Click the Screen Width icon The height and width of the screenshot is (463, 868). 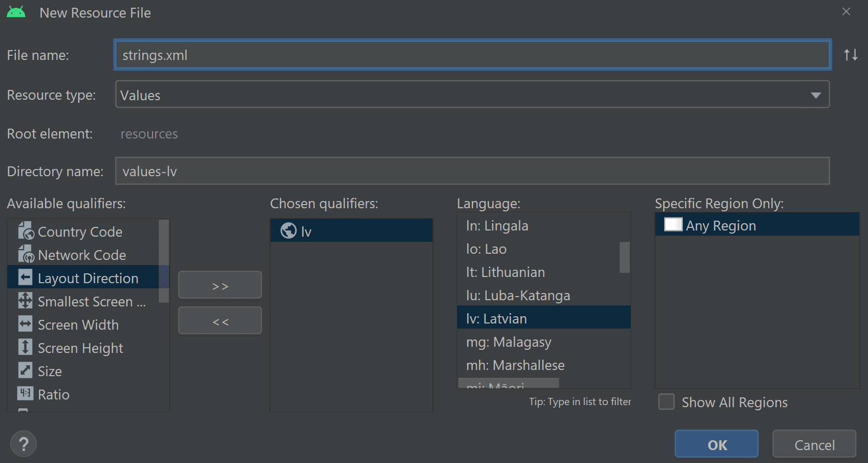tap(25, 324)
